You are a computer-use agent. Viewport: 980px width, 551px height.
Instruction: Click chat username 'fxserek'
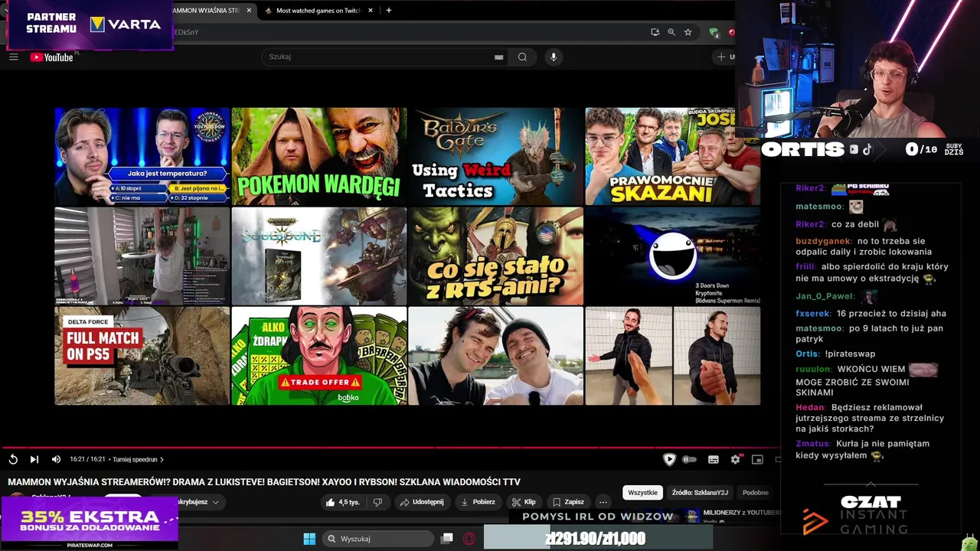pos(812,314)
